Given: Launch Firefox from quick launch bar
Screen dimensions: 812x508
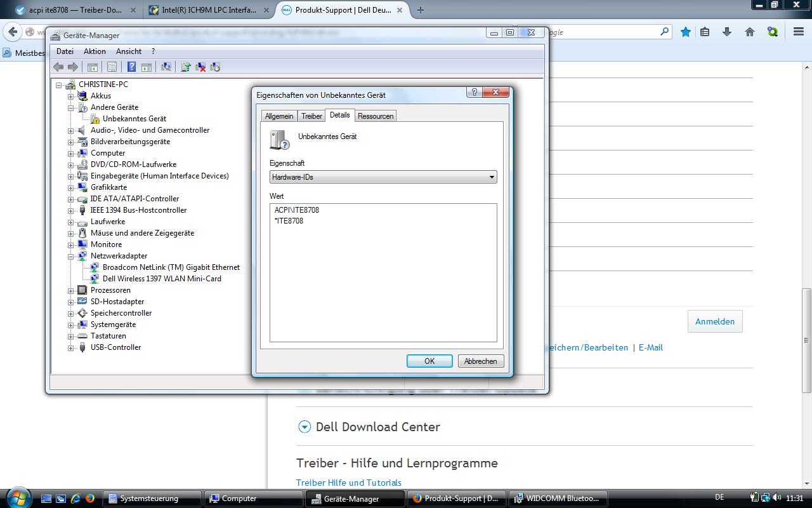Looking at the screenshot, I should click(89, 498).
